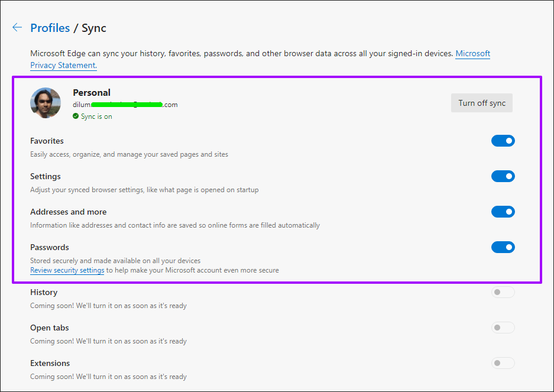Open the Review security settings link

click(x=67, y=270)
